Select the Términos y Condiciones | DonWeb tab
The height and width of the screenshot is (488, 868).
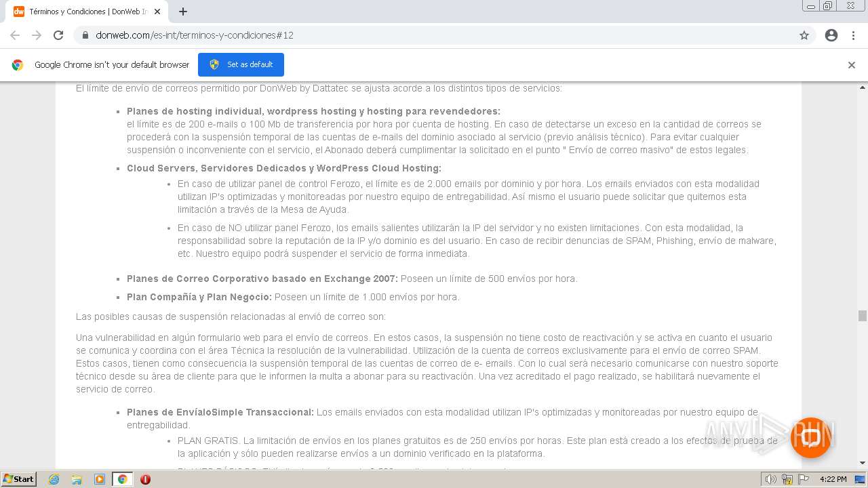[x=87, y=12]
